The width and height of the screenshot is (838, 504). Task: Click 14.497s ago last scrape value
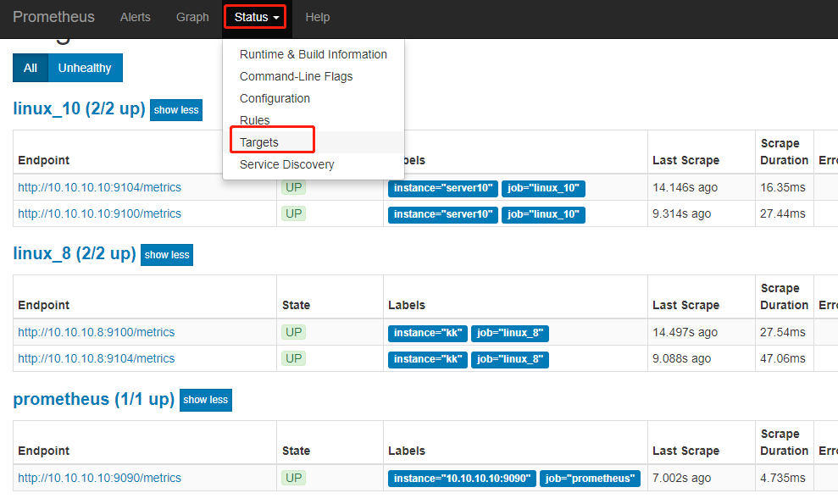coord(685,332)
